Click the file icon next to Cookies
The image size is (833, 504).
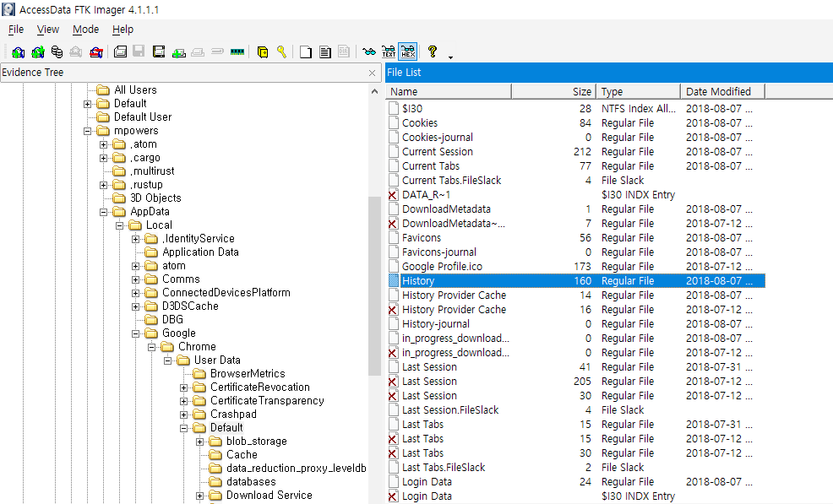(x=393, y=122)
